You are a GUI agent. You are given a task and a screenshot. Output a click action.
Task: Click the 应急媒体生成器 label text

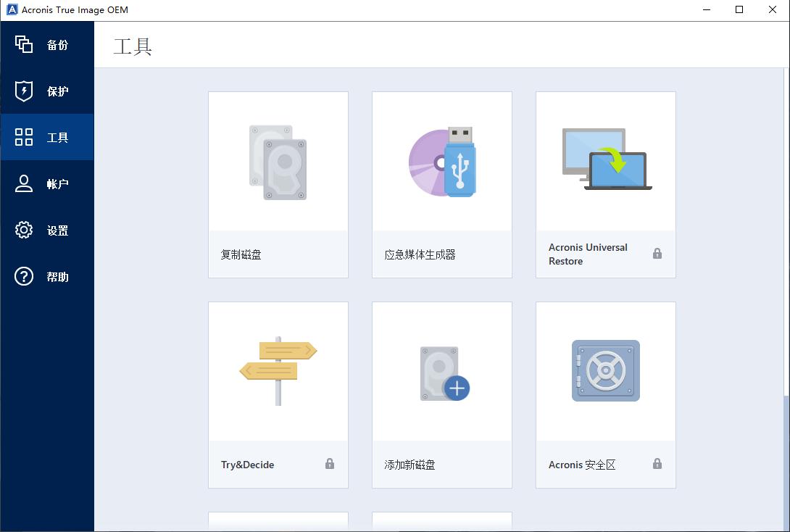pos(420,254)
